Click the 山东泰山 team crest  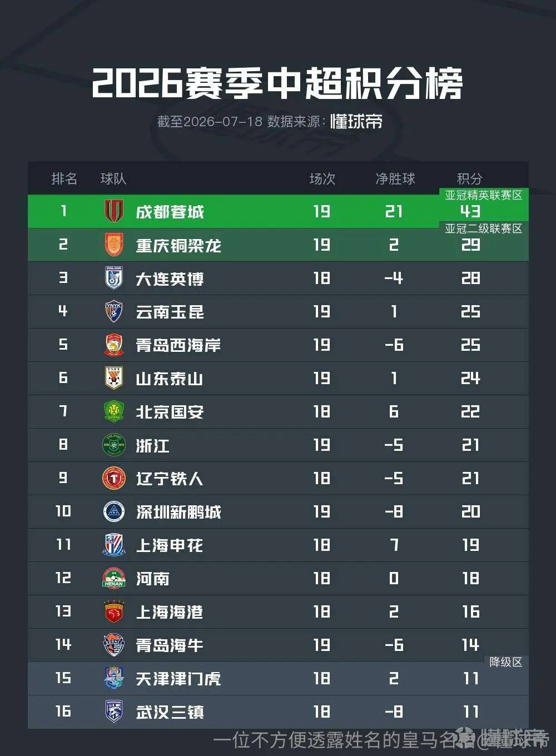click(x=114, y=378)
